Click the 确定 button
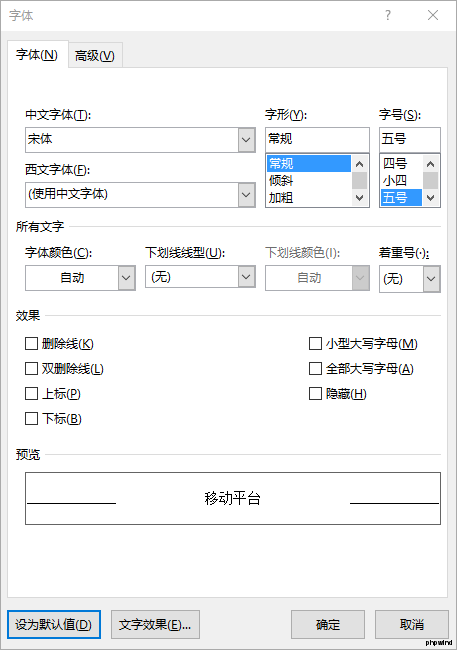Image resolution: width=457 pixels, height=650 pixels. click(328, 624)
